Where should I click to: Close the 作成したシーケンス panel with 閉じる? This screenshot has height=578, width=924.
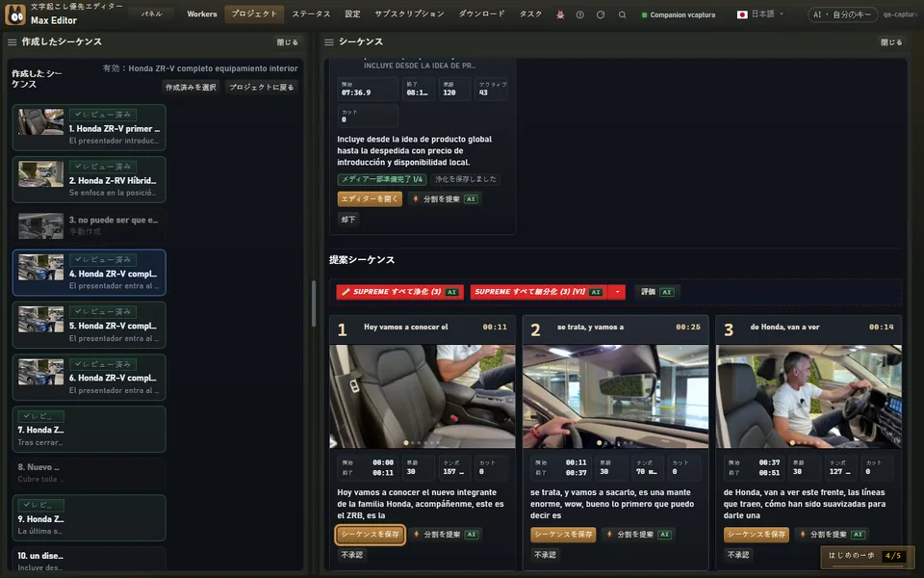287,42
